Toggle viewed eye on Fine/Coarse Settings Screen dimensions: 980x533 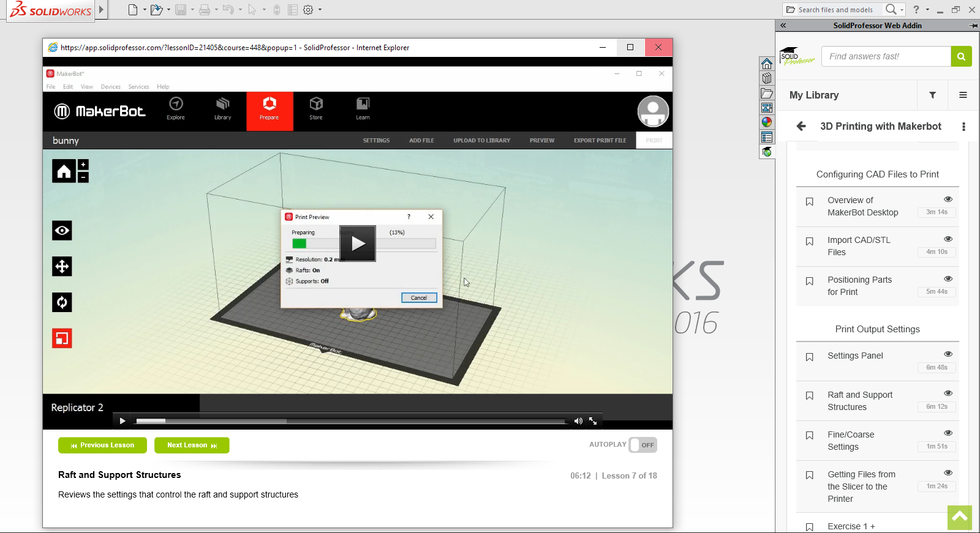tap(948, 433)
